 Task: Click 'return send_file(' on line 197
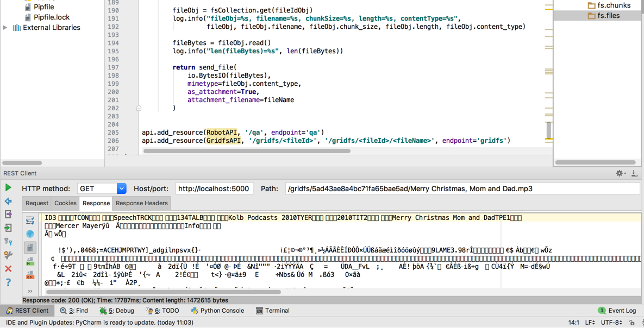tap(204, 67)
